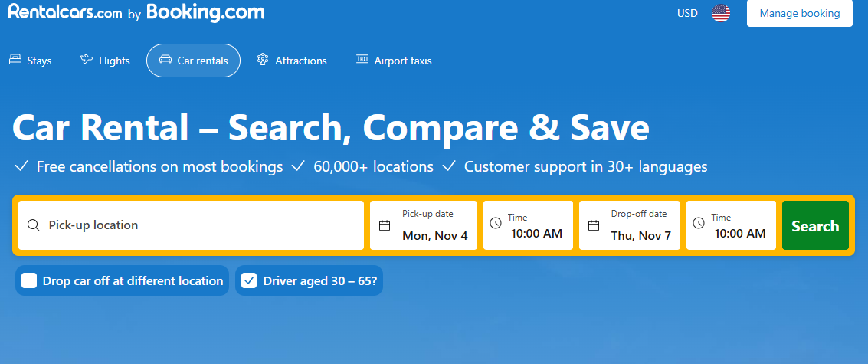Click the Airport taxis icon
This screenshot has width=868, height=364.
(x=362, y=60)
